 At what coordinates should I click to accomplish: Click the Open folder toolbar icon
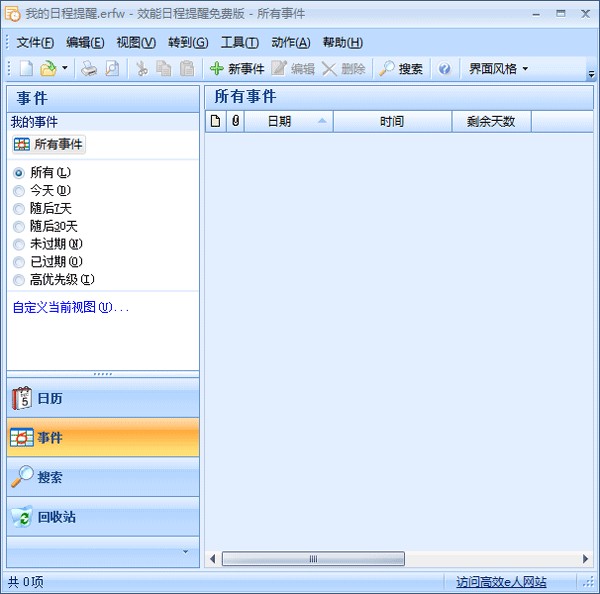coord(48,69)
